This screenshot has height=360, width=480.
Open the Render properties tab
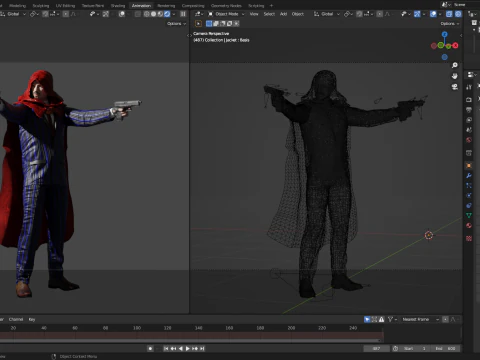(469, 99)
